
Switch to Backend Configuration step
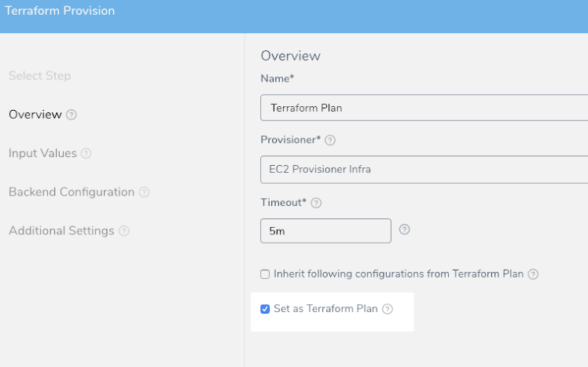tap(72, 192)
